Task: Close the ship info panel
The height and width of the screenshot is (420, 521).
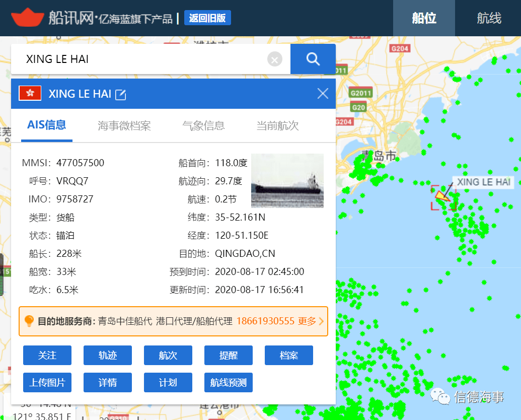Action: coord(323,94)
